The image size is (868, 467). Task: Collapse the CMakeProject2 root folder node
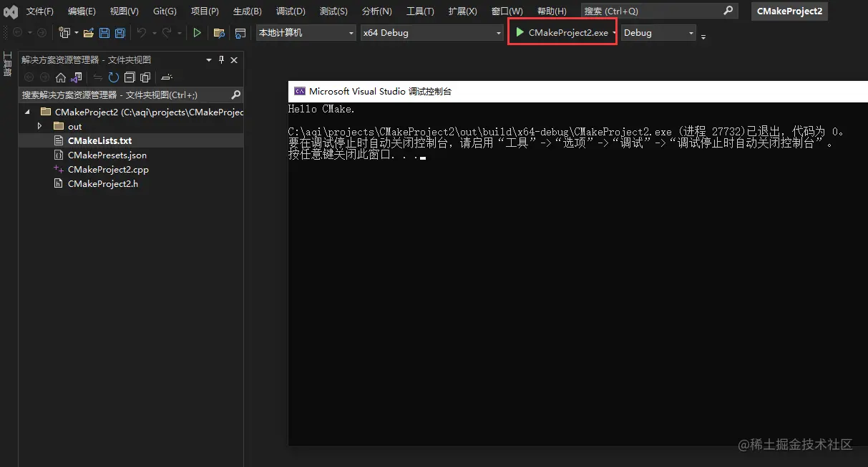click(28, 112)
